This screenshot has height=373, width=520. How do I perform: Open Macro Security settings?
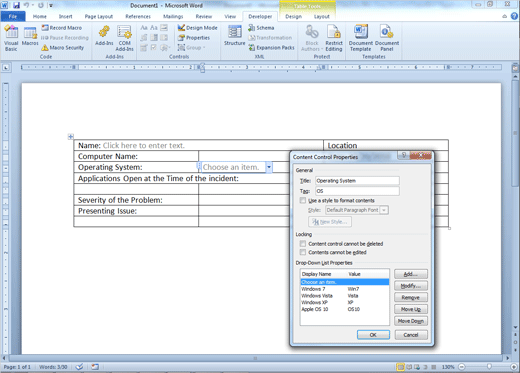(63, 48)
